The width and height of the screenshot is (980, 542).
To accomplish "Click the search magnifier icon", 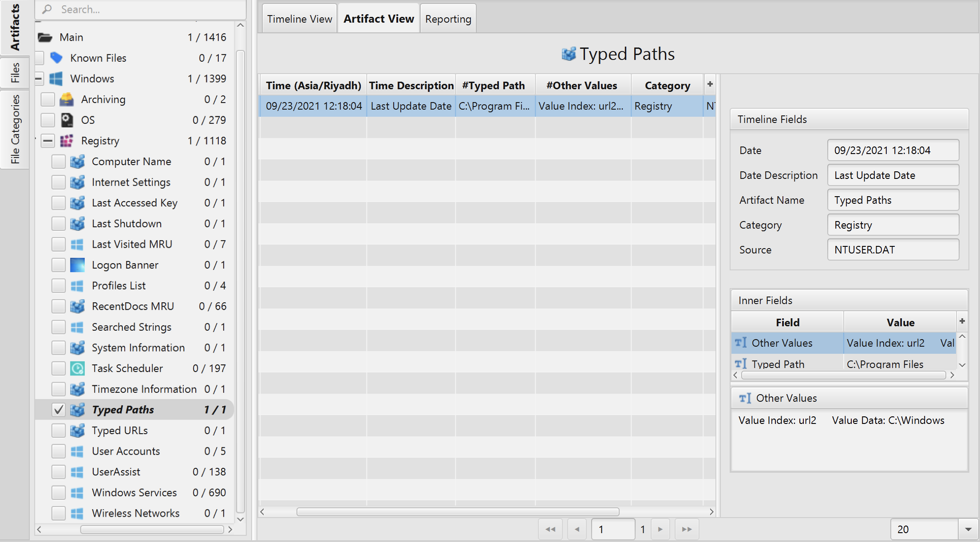I will [x=47, y=9].
